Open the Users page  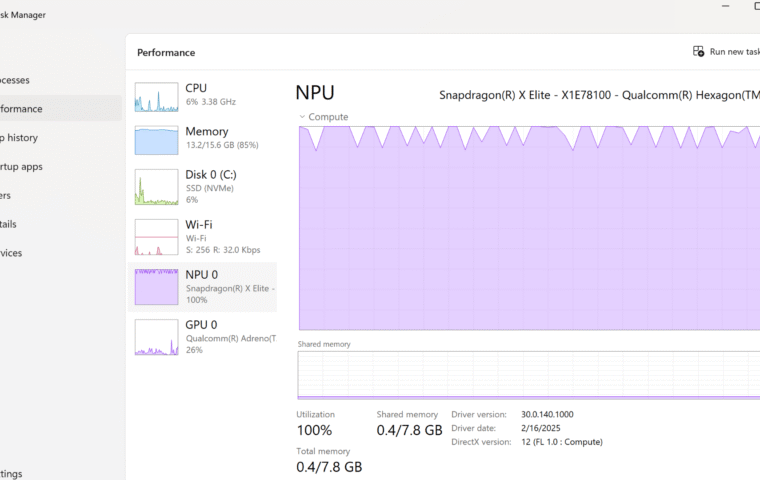coord(8,196)
